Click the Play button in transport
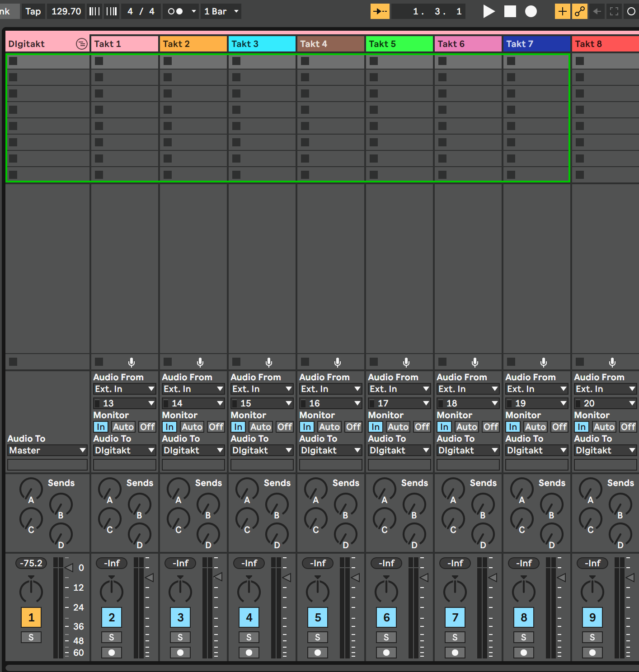The width and height of the screenshot is (639, 672). [488, 11]
